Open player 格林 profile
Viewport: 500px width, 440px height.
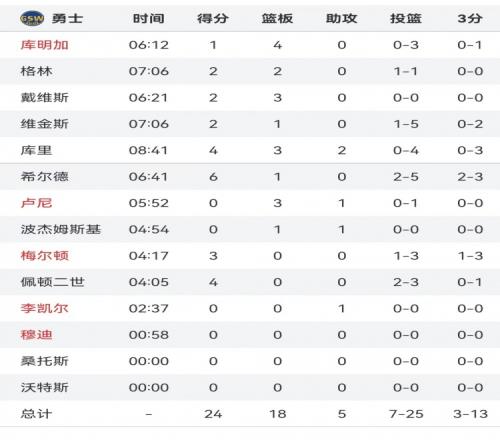click(x=36, y=71)
